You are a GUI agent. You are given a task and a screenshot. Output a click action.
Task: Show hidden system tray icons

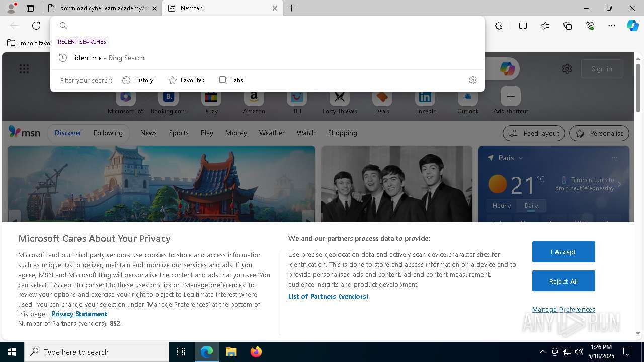(542, 352)
